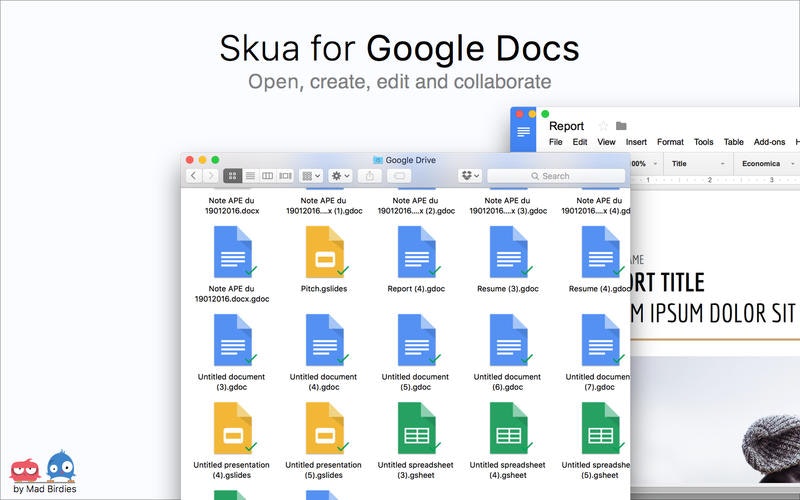Select Note APE du 19012016.docx.gdoc icon
Image resolution: width=800 pixels, height=500 pixels.
233,252
